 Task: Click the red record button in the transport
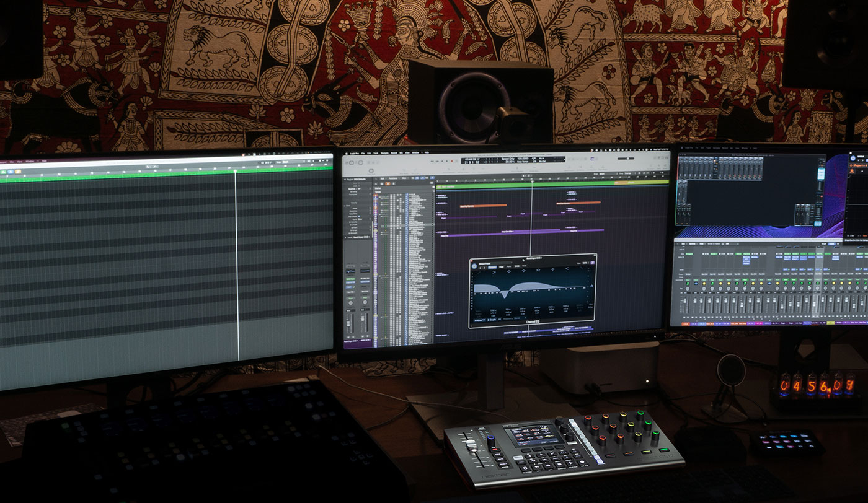(452, 161)
